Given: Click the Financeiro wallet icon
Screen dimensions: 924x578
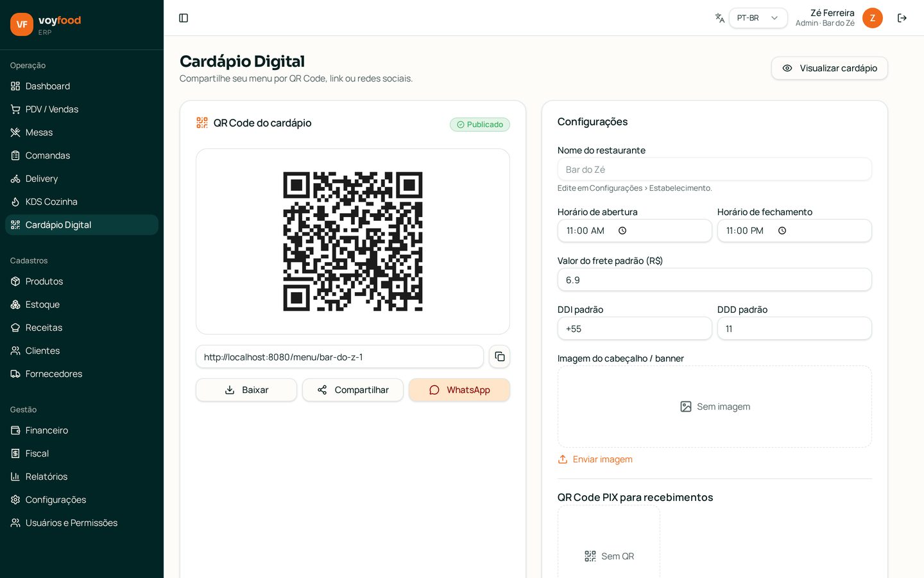Looking at the screenshot, I should (15, 430).
